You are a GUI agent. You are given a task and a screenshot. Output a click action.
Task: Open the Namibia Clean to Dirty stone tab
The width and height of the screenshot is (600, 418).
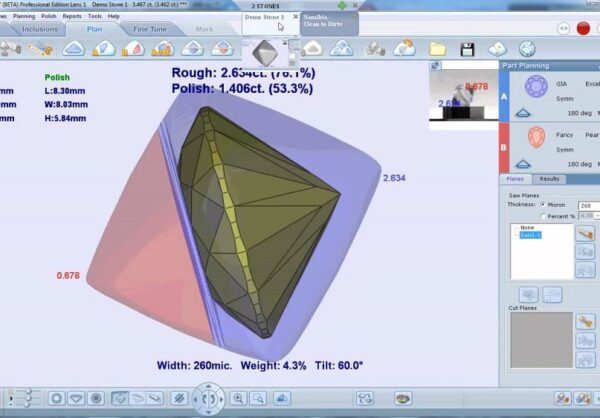tap(329, 24)
